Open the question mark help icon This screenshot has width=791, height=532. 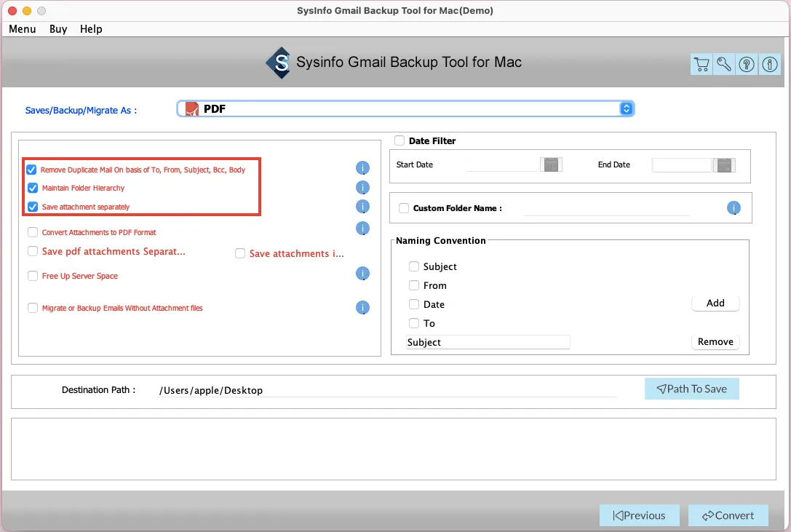click(x=747, y=65)
